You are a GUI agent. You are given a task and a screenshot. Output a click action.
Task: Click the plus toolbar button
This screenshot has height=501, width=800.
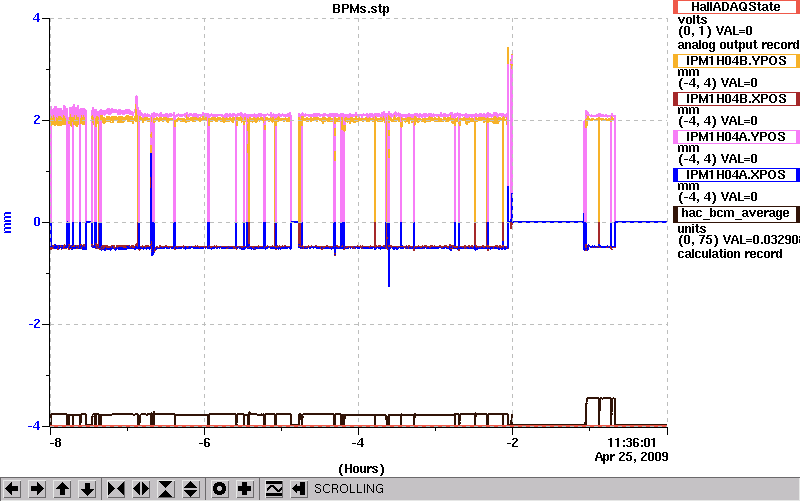point(244,489)
